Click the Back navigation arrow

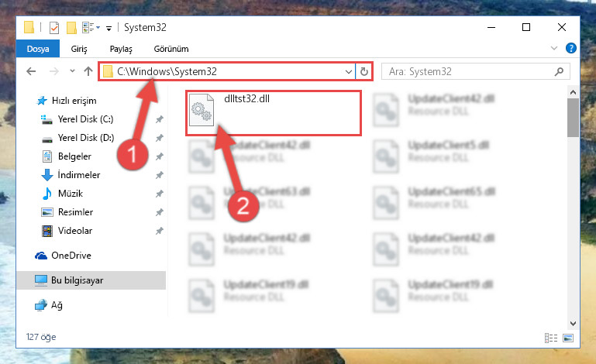31,71
